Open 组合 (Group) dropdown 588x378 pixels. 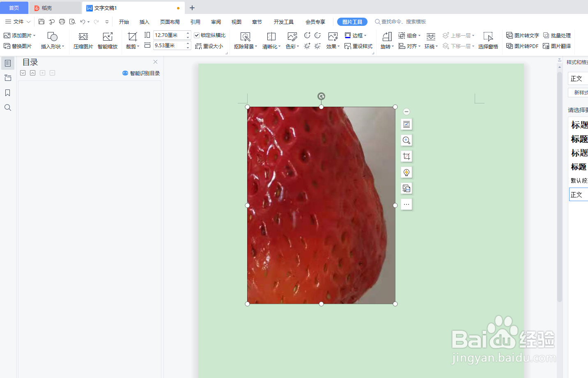tap(409, 36)
